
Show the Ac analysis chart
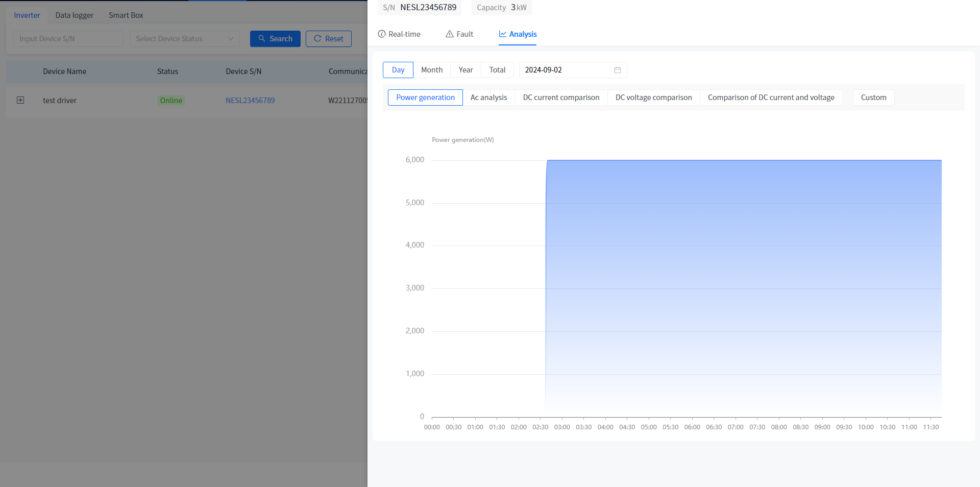tap(488, 98)
